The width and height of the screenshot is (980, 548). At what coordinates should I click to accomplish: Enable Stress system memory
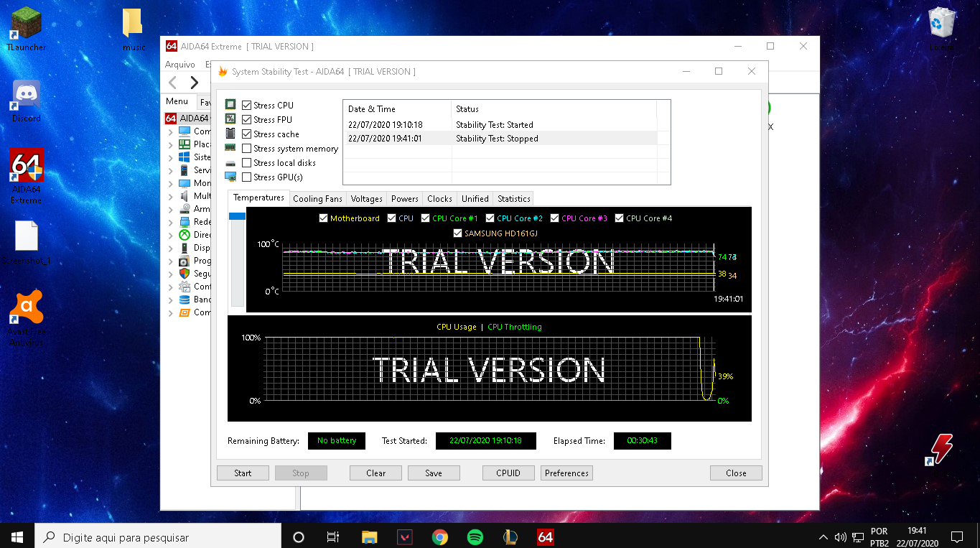point(246,148)
